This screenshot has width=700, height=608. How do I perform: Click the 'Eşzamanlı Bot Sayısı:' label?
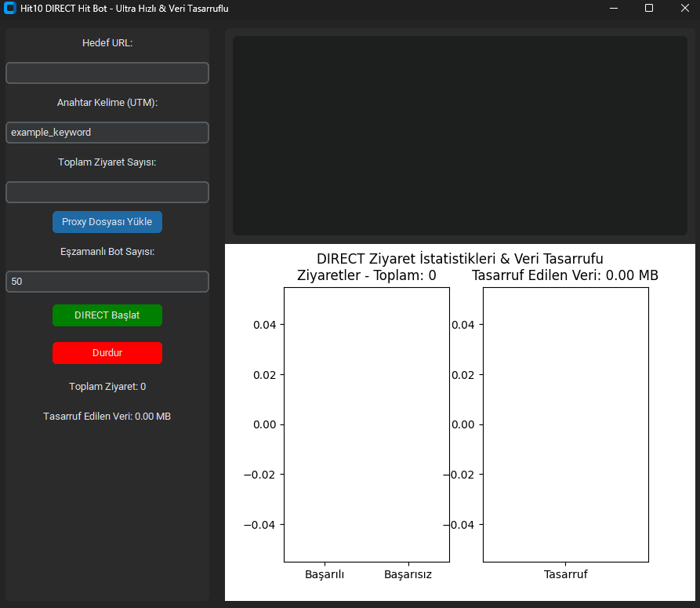(107, 252)
